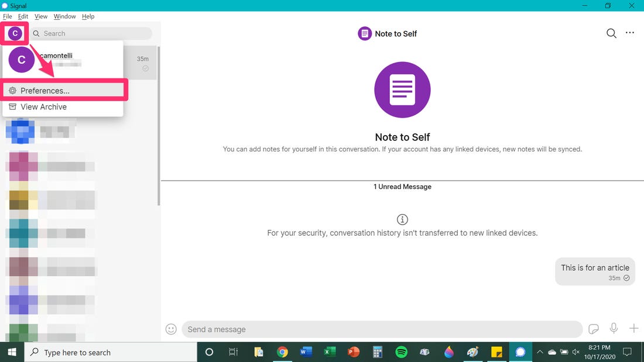
Task: Open Microsoft Excel from the taskbar
Action: 330,352
